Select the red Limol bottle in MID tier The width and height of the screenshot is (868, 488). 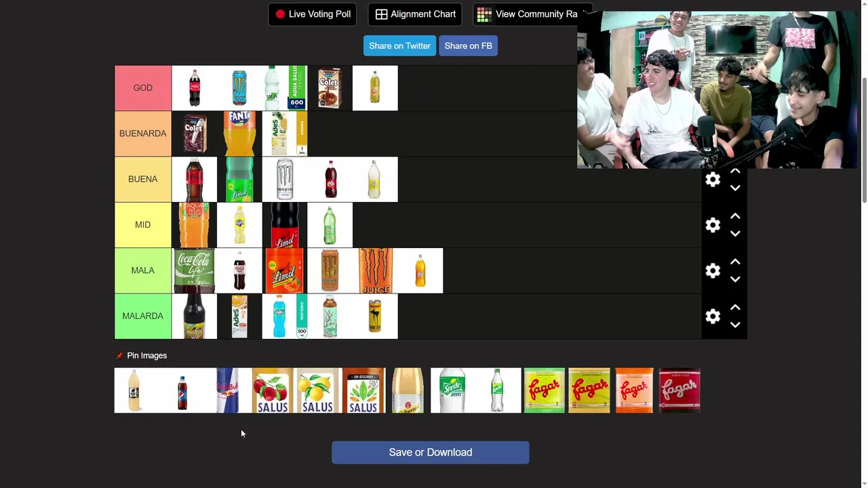[285, 225]
